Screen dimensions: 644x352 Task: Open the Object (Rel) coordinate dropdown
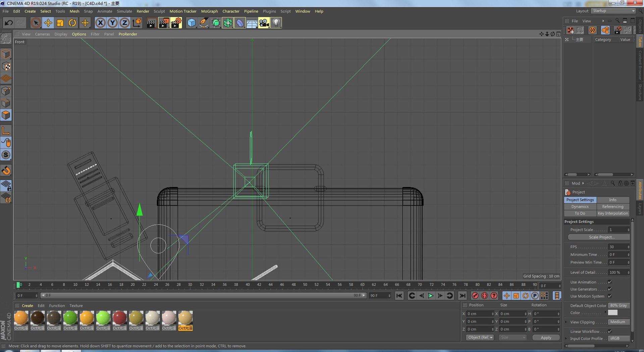(480, 338)
